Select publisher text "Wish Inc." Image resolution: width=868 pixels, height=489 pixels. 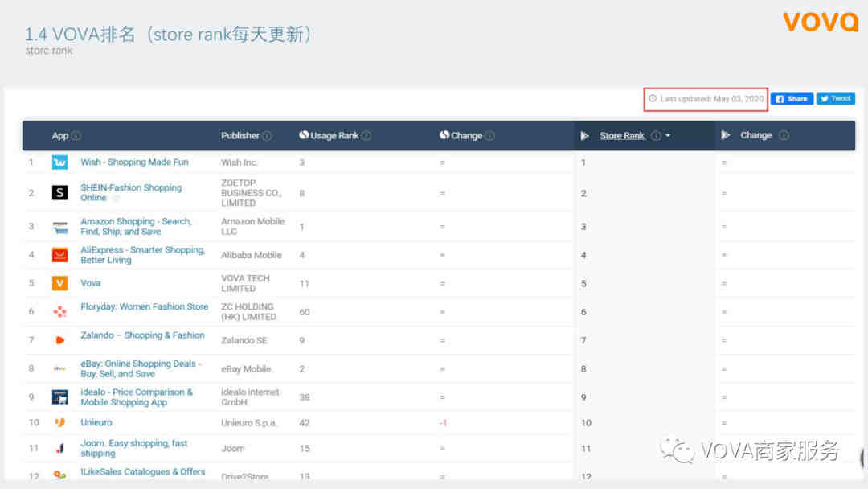pos(240,162)
